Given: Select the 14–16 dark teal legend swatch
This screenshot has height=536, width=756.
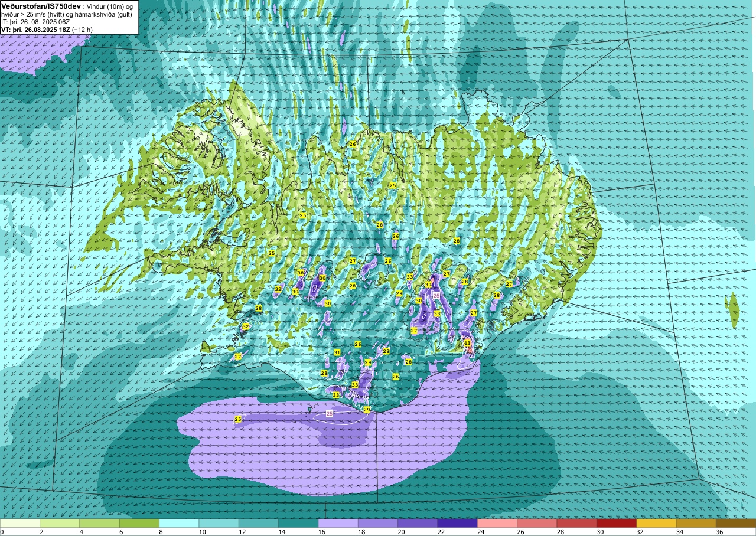Looking at the screenshot, I should (x=298, y=523).
